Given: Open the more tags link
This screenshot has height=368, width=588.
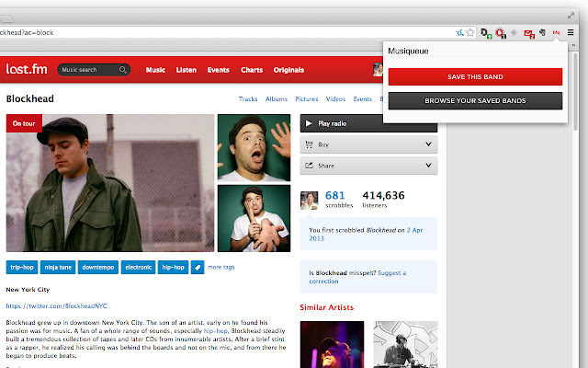Looking at the screenshot, I should (220, 268).
